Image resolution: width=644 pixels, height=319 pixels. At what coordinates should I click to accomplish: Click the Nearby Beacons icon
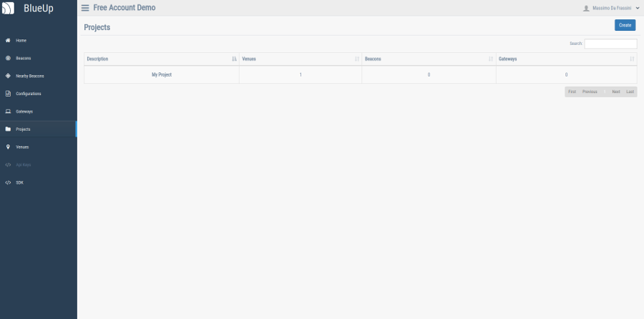pos(8,76)
